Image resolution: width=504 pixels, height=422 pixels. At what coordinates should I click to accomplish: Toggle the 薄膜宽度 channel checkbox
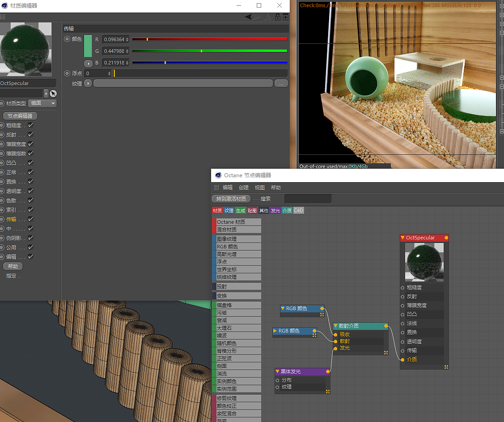(30, 144)
